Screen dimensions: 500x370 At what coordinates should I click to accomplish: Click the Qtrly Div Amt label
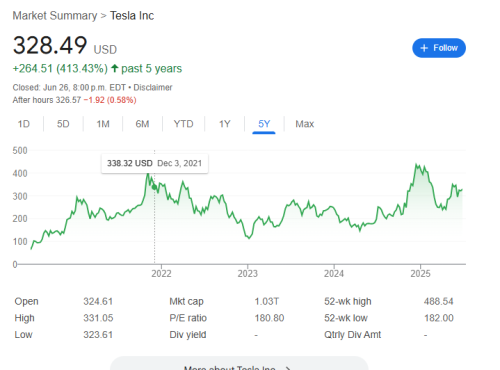pos(352,335)
